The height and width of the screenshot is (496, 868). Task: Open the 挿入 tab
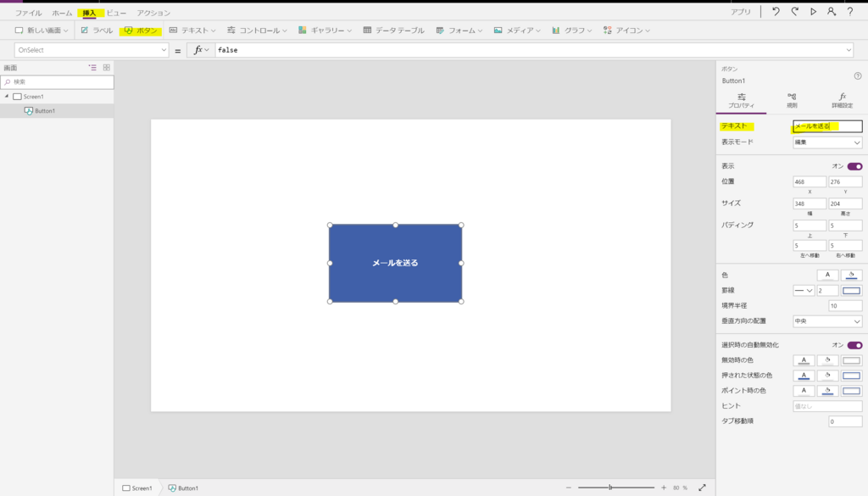[89, 13]
